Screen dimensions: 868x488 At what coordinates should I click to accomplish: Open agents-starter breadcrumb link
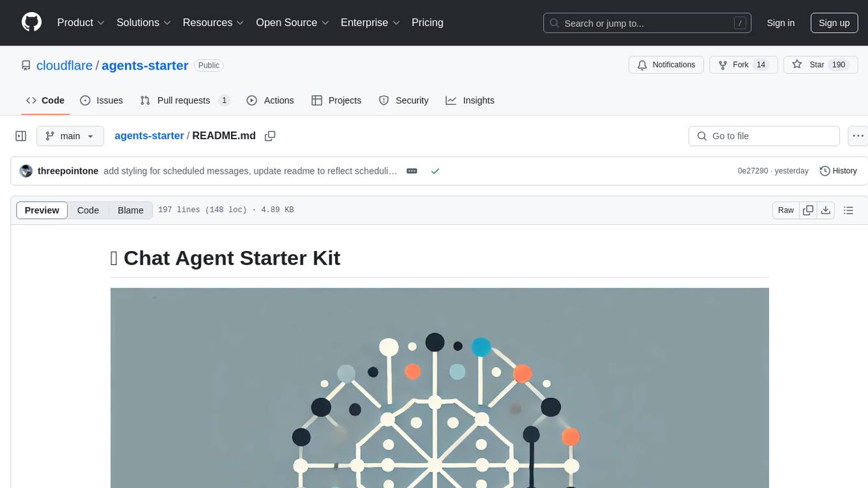[149, 136]
